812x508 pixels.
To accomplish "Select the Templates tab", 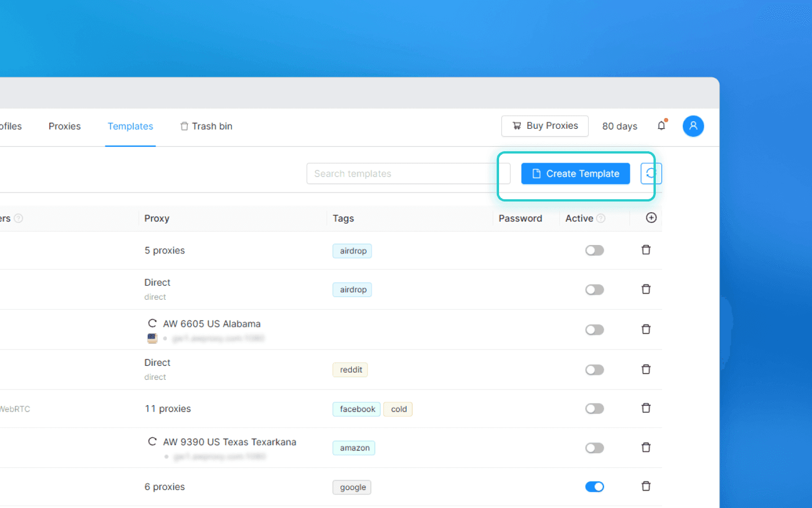I will click(130, 126).
